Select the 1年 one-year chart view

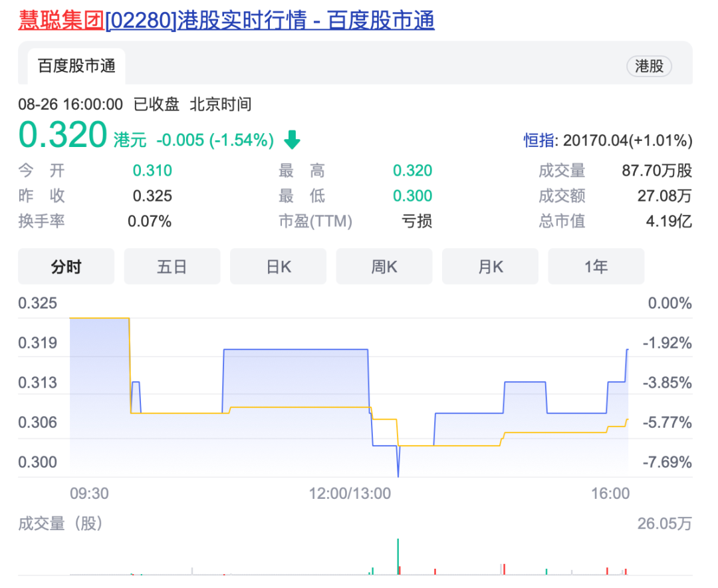pyautogui.click(x=596, y=266)
